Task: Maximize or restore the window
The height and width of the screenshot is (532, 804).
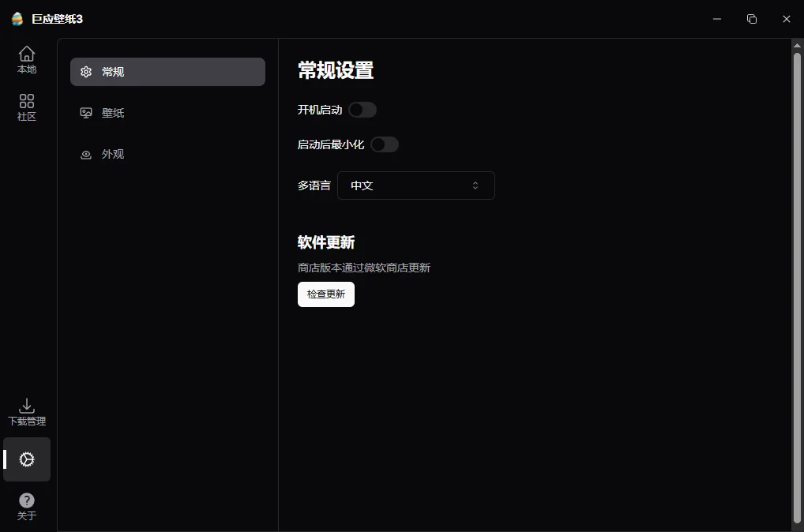Action: pos(752,19)
